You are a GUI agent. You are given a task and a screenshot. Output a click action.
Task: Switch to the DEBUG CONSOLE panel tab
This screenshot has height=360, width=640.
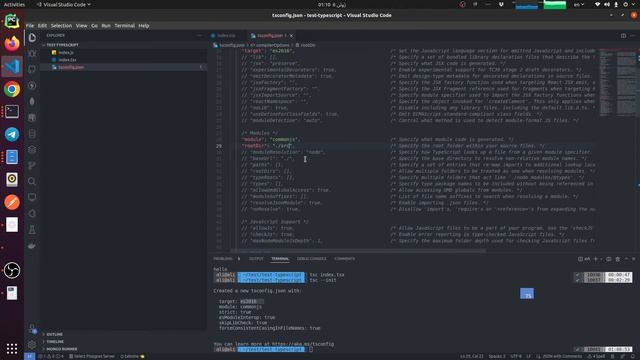(311, 259)
